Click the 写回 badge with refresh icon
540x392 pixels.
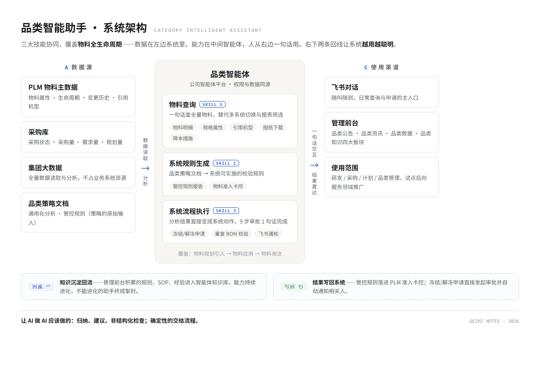[x=294, y=287]
